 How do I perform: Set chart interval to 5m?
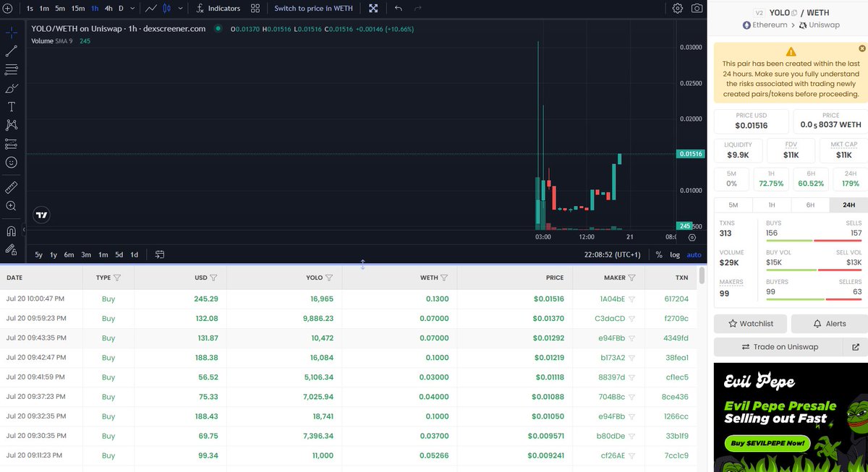60,9
